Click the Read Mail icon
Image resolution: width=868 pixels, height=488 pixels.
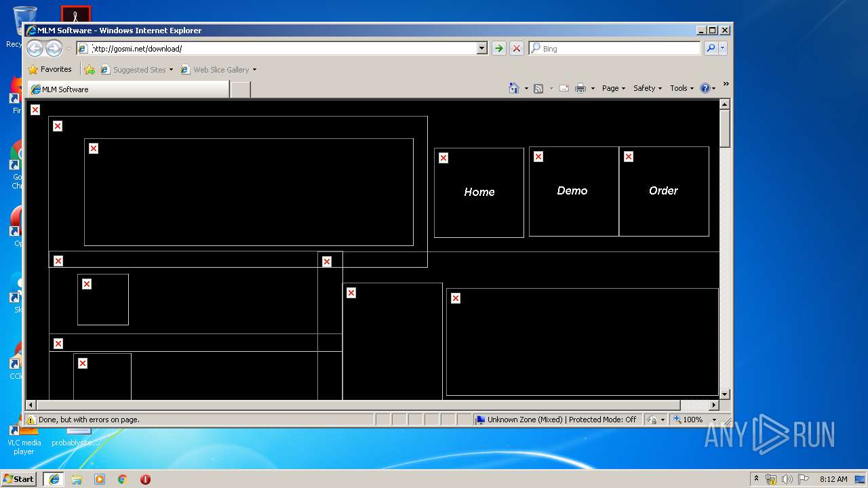click(x=564, y=88)
